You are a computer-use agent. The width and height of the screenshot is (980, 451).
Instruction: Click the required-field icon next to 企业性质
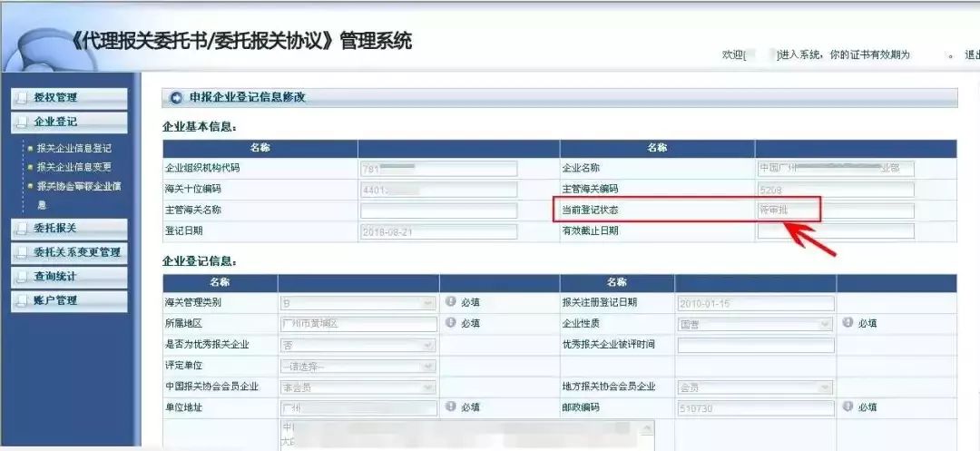pyautogui.click(x=848, y=323)
